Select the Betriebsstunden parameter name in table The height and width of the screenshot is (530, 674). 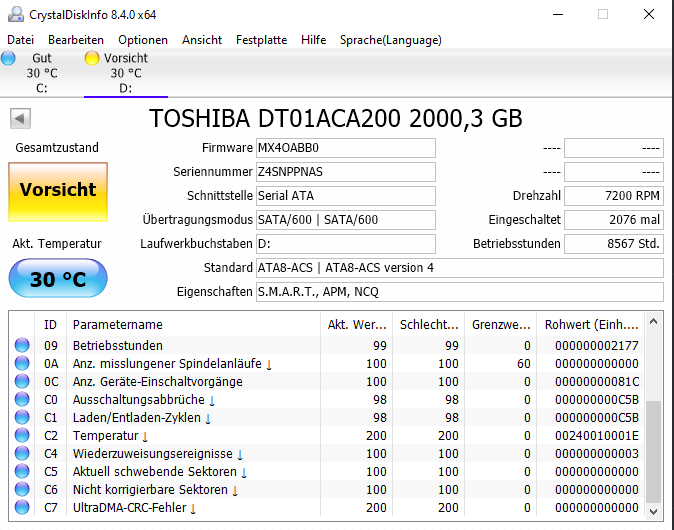point(118,346)
